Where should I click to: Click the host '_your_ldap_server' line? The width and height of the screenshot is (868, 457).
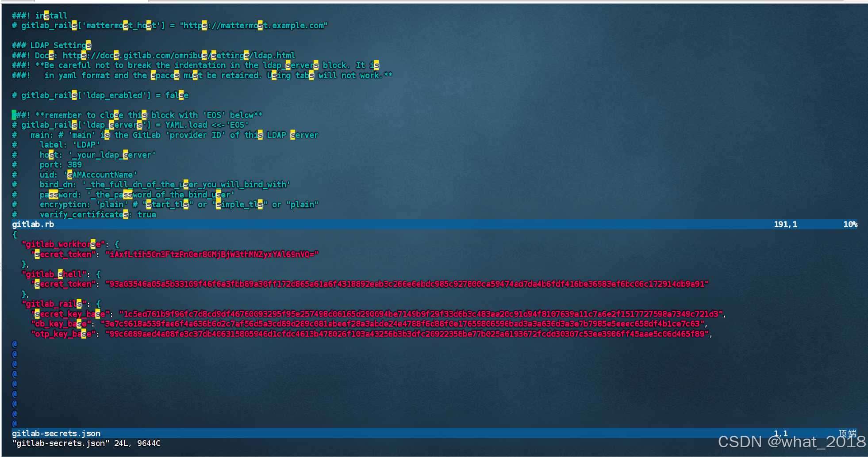point(84,155)
